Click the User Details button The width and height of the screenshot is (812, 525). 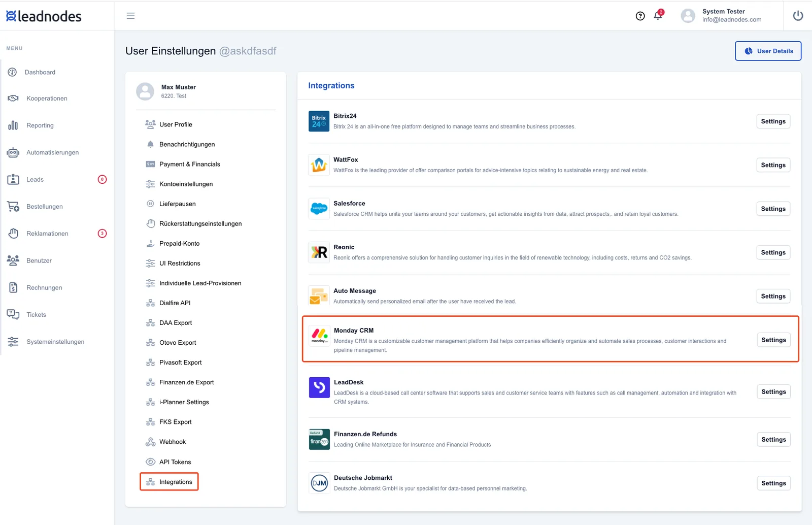[x=768, y=51]
